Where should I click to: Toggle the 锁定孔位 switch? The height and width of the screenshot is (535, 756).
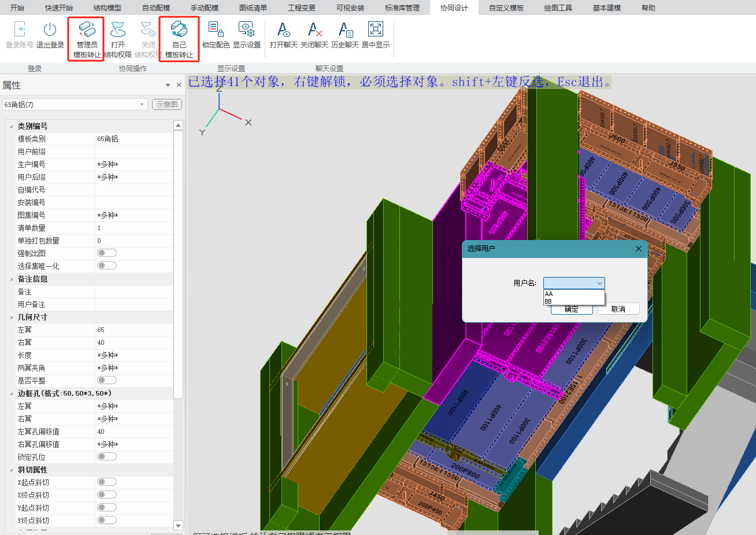click(107, 456)
